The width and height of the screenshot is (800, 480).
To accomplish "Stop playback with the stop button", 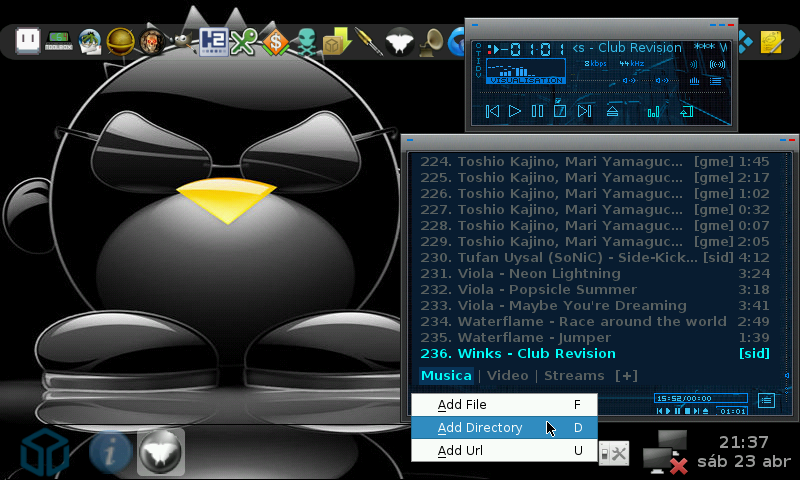I will coord(561,111).
